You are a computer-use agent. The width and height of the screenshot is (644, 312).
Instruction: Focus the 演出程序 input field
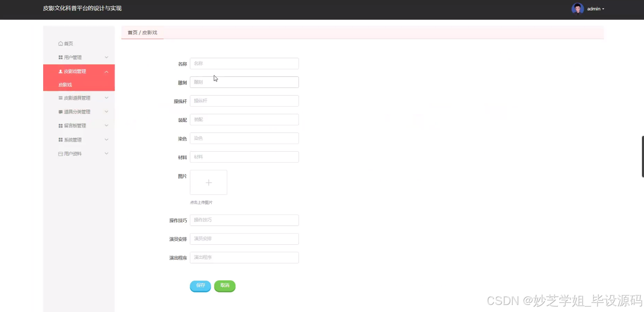click(x=244, y=258)
